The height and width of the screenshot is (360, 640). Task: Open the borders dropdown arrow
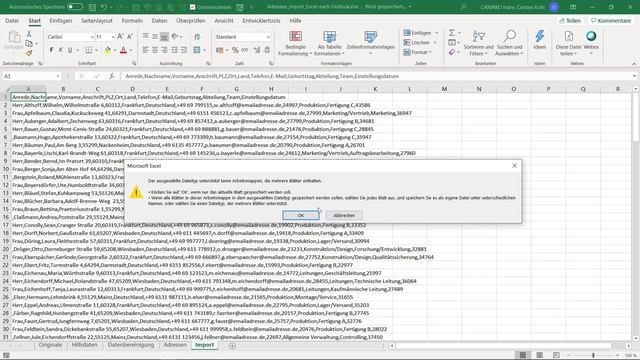click(96, 50)
